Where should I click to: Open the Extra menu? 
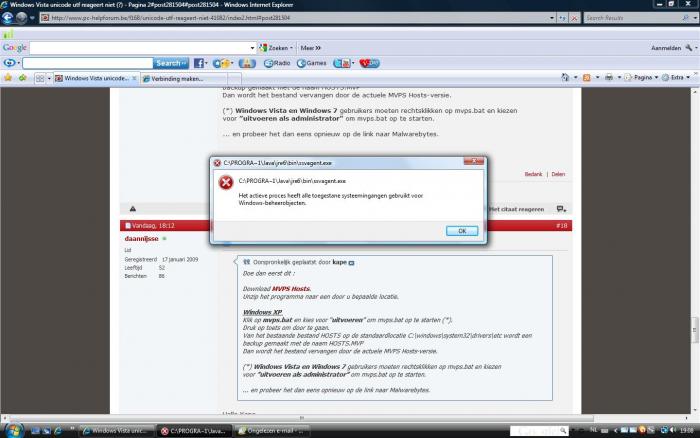[676, 77]
